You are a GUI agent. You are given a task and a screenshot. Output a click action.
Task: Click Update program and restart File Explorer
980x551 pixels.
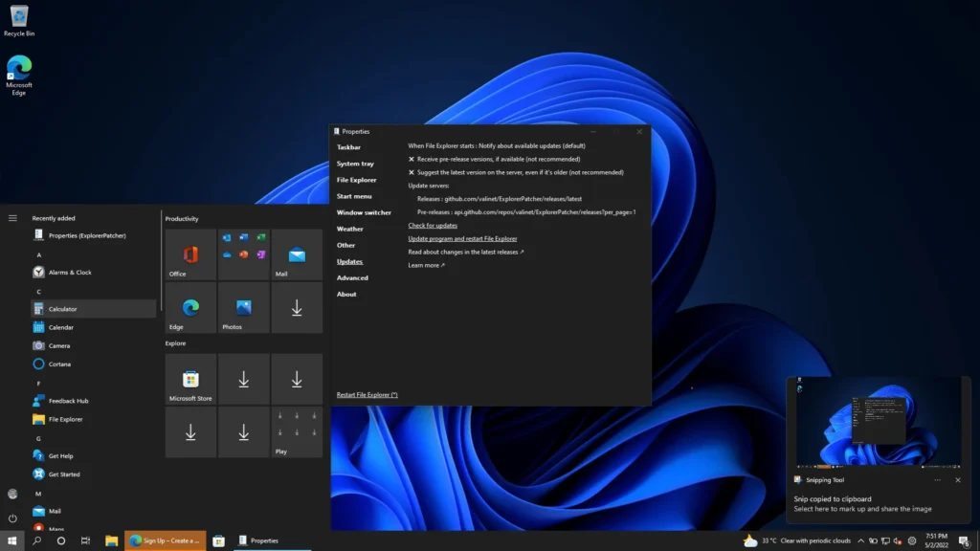tap(462, 238)
